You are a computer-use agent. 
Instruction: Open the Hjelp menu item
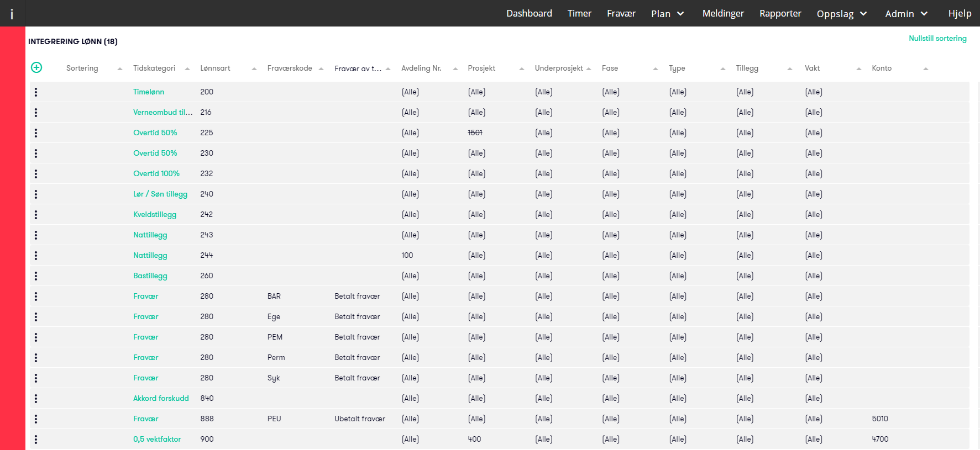click(960, 13)
